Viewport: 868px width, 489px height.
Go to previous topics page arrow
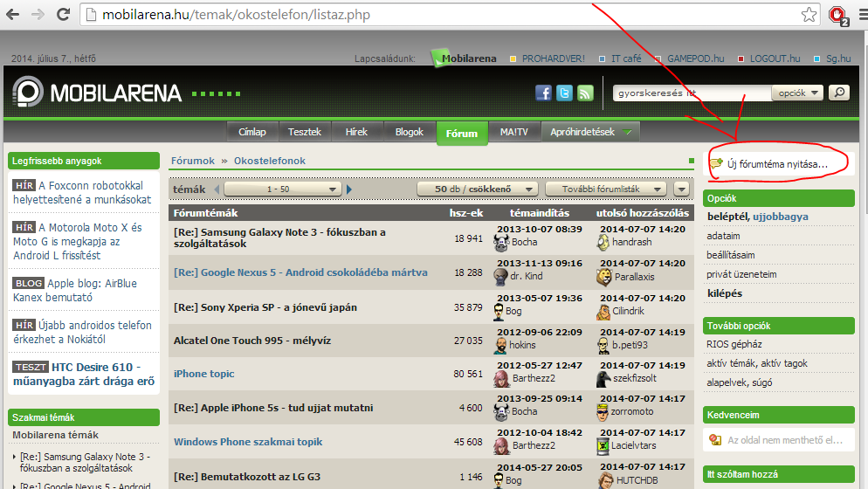[217, 189]
